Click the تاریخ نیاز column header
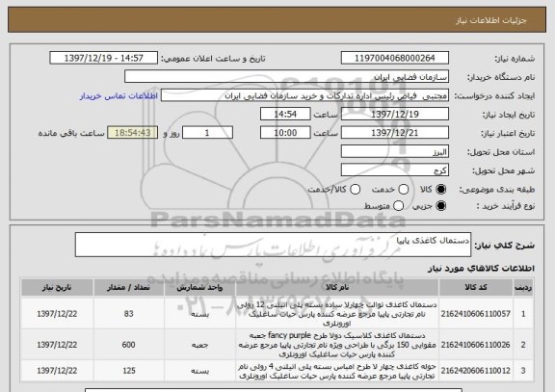This screenshot has width=555, height=392. tap(58, 287)
